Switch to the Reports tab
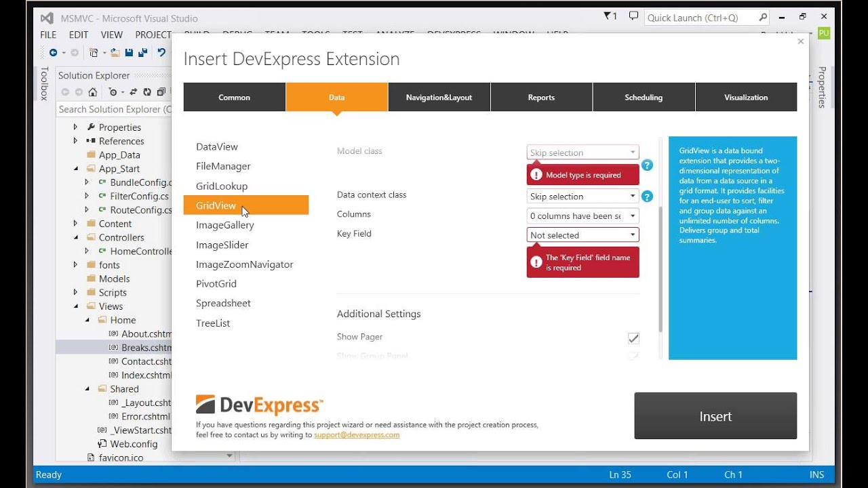The width and height of the screenshot is (868, 488). click(x=541, y=97)
